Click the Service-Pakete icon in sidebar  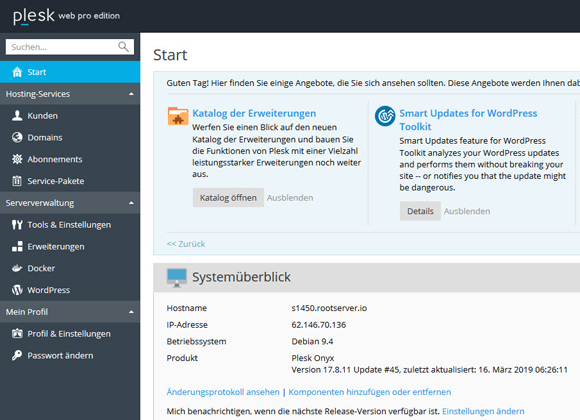(17, 181)
